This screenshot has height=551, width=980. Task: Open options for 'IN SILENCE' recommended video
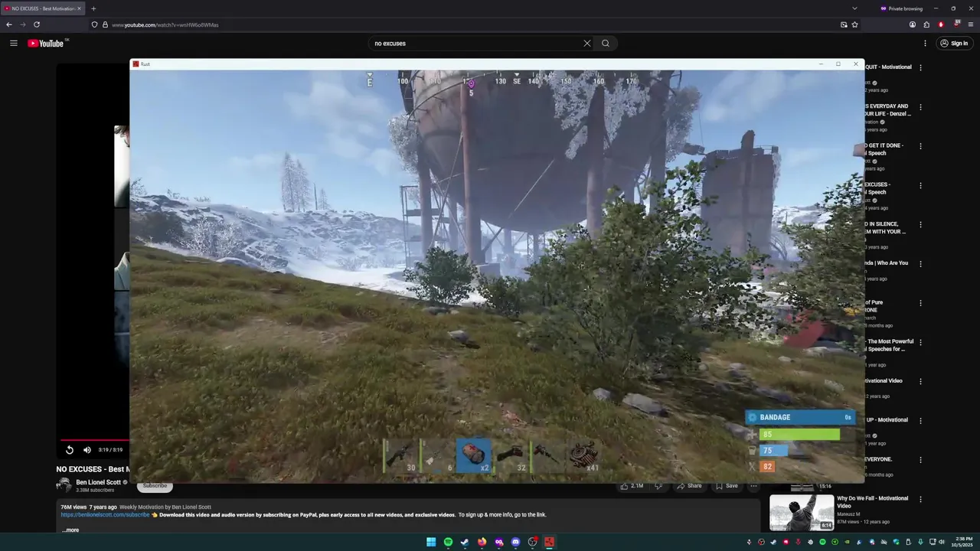920,224
